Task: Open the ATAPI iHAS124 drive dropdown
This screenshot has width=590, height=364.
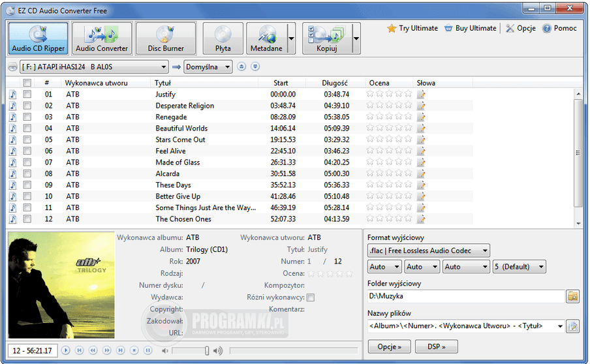Action: [x=94, y=67]
